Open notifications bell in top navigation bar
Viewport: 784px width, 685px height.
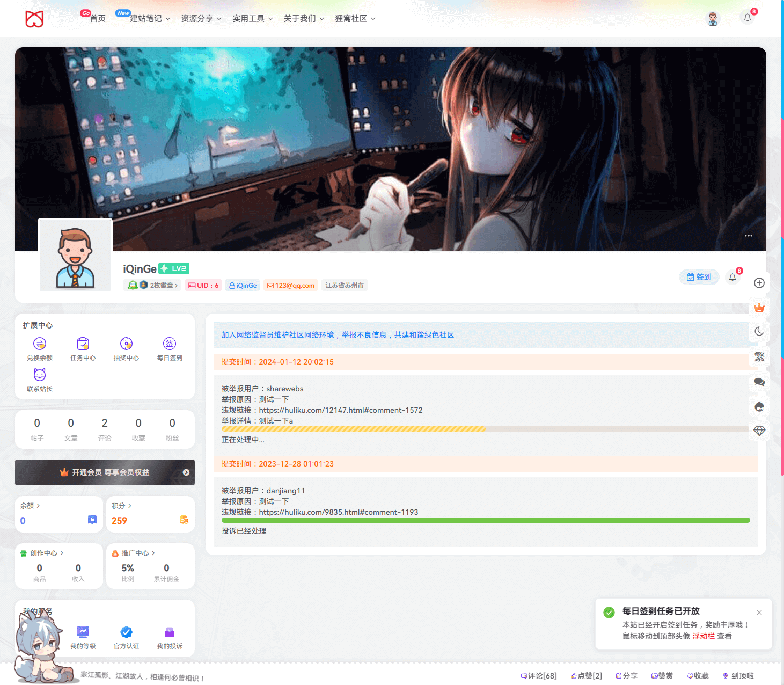(748, 18)
